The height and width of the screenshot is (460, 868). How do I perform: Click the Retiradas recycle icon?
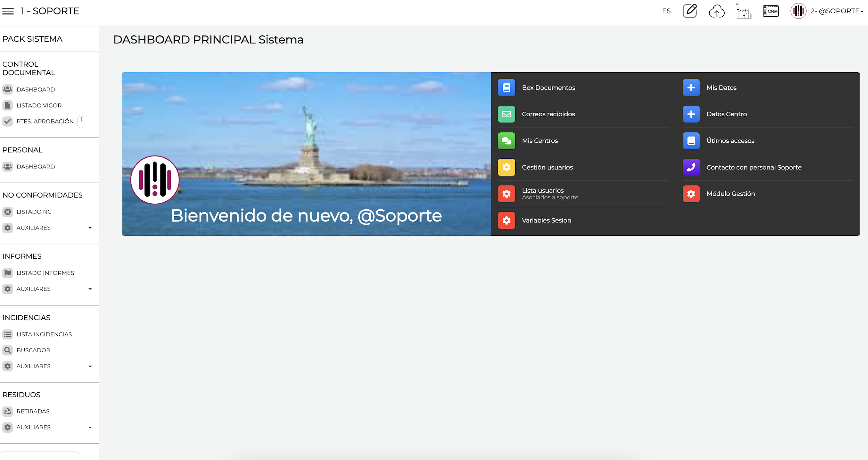pos(8,411)
